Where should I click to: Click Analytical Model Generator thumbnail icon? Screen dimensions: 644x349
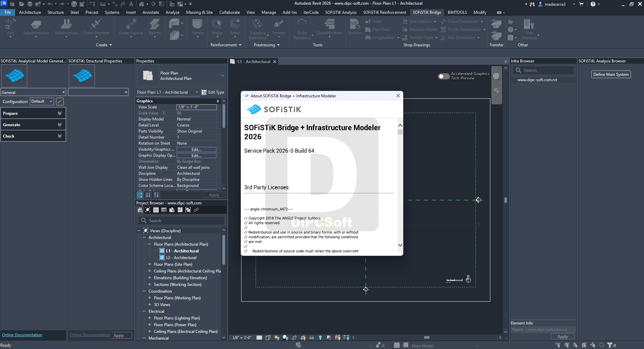click(x=14, y=76)
